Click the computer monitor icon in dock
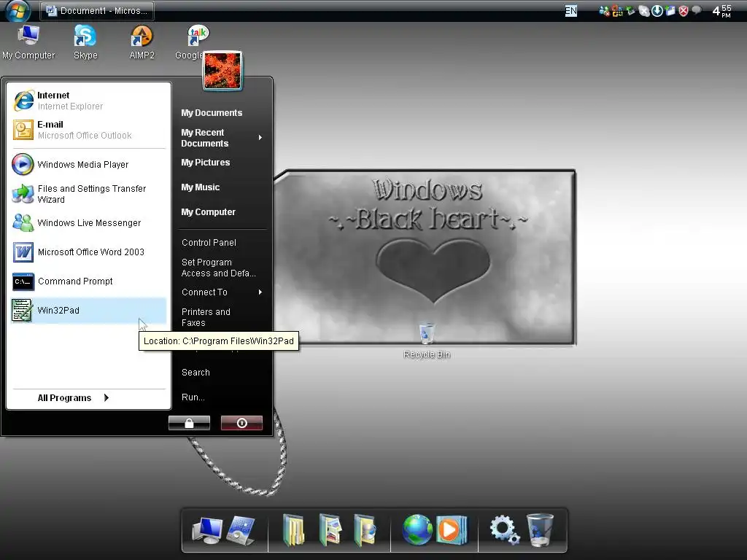 click(x=206, y=530)
